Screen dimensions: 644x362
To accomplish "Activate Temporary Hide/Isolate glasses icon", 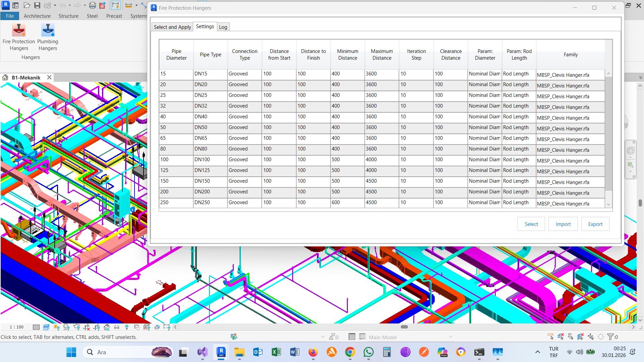I will (x=117, y=327).
